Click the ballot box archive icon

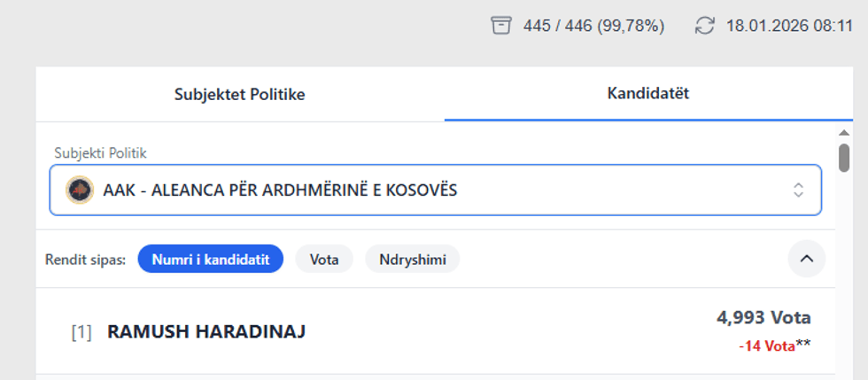pyautogui.click(x=501, y=26)
